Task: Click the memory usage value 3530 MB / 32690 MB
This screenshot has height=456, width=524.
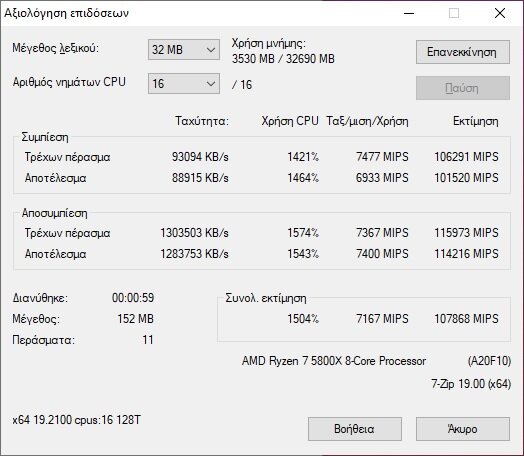Action: 283,59
